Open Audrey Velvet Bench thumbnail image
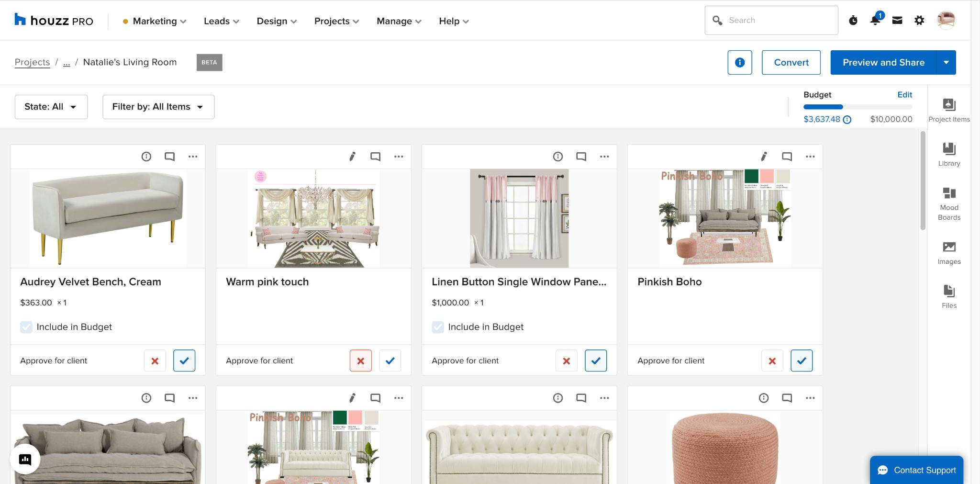The height and width of the screenshot is (484, 980). [108, 218]
